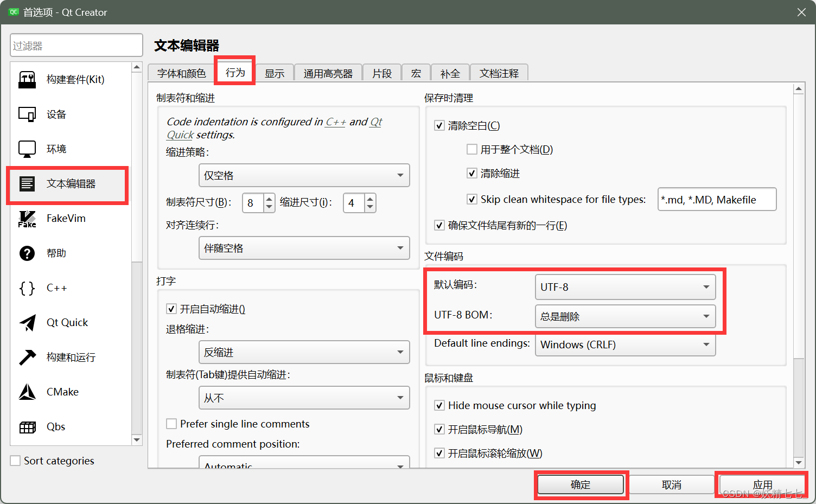816x504 pixels.
Task: Increase 缩进尺寸 with the up arrow
Action: [x=370, y=199]
